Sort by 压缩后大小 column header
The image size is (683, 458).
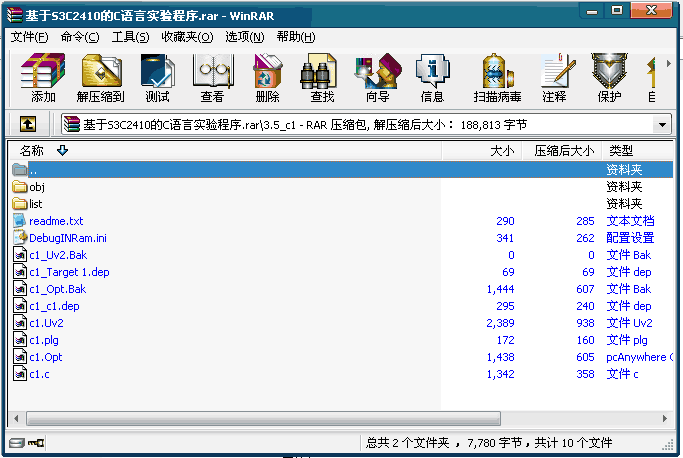point(561,151)
